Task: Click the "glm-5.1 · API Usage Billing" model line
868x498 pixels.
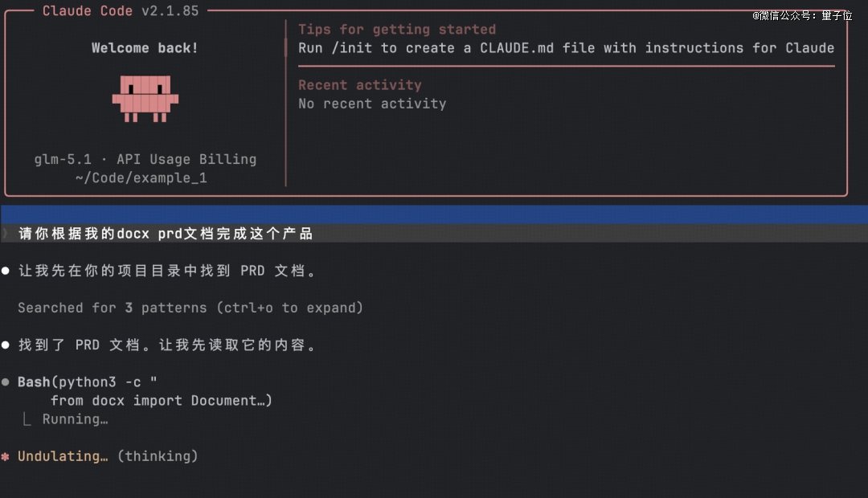Action: coord(145,159)
